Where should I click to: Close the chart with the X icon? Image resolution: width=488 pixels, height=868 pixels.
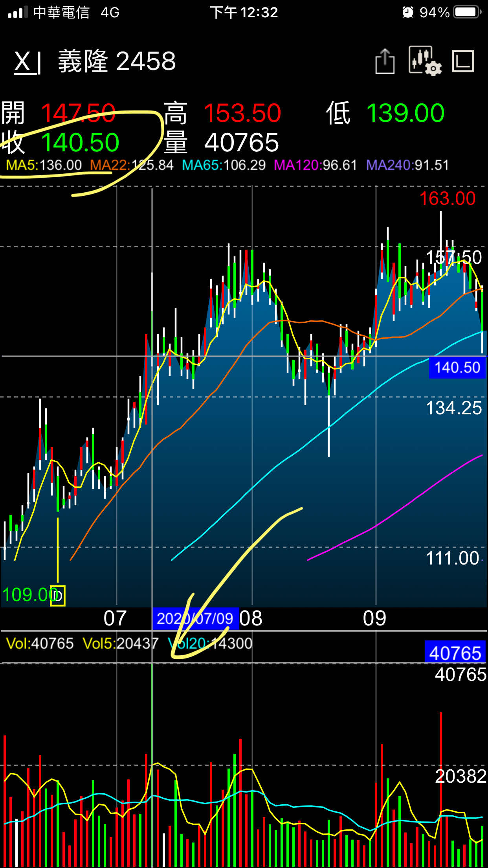[28, 62]
